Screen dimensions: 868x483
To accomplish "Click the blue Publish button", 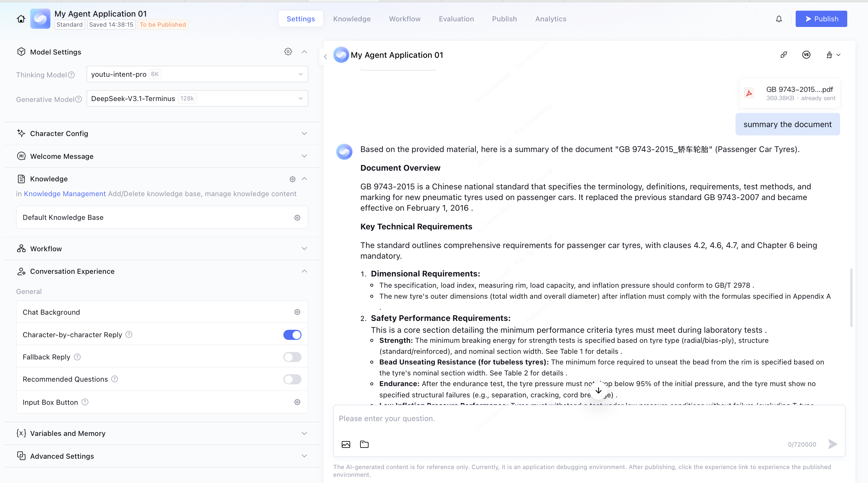I will (x=821, y=19).
